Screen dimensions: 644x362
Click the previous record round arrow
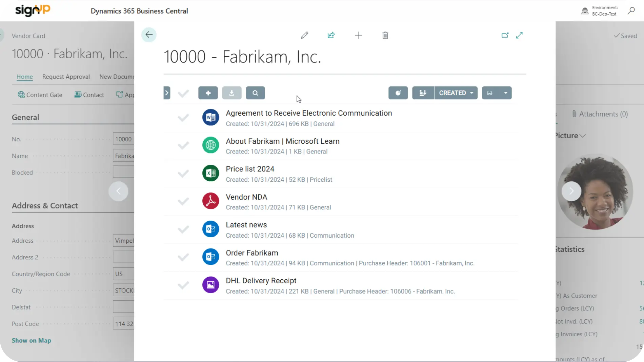click(x=118, y=191)
